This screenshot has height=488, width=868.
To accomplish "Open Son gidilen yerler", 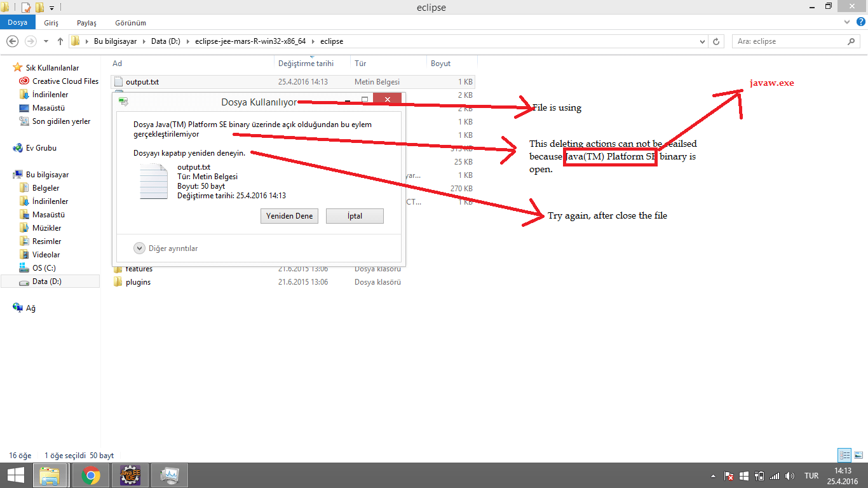I will pos(61,121).
